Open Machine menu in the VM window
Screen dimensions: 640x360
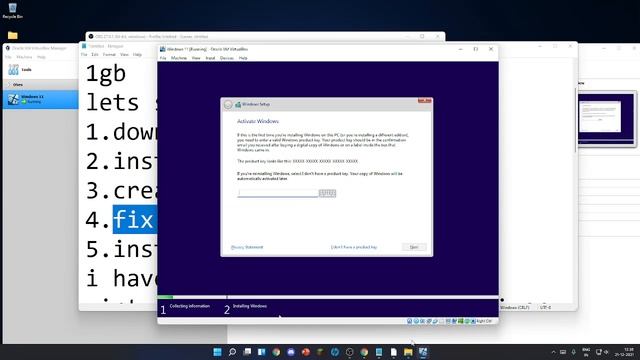[x=179, y=58]
